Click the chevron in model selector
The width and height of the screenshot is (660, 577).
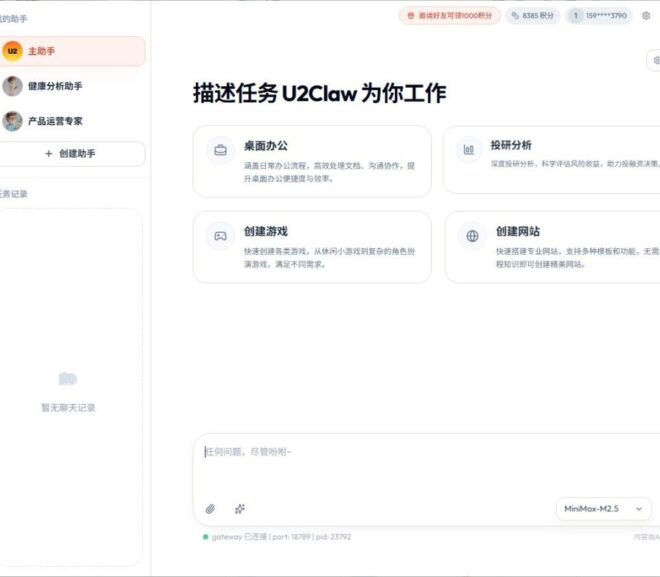coord(639,509)
